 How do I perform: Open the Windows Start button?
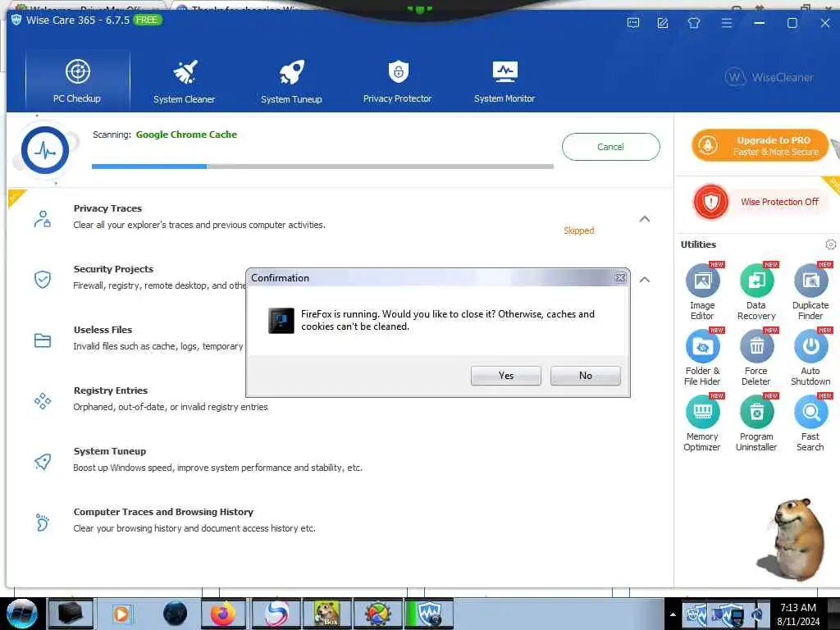coord(22,614)
